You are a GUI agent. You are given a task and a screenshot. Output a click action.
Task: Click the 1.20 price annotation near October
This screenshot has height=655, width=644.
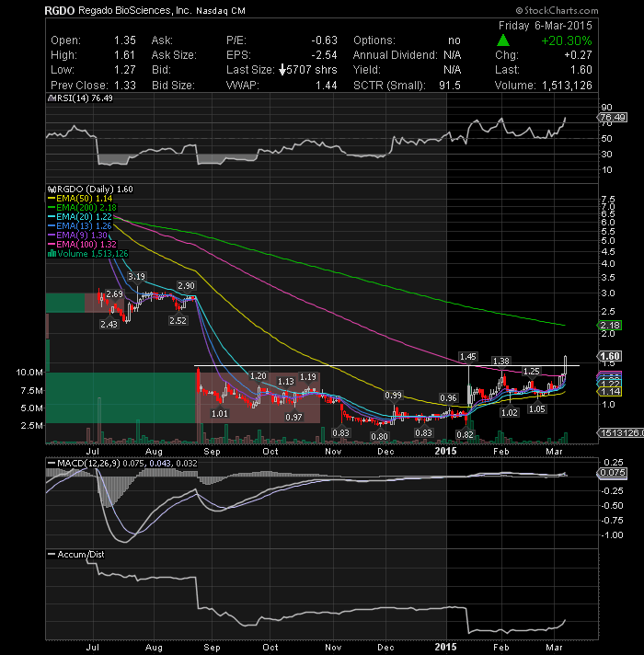259,376
